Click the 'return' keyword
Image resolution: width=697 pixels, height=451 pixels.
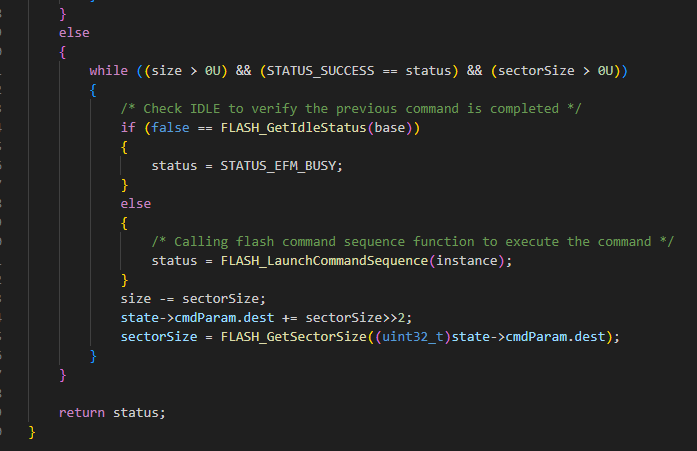point(82,413)
